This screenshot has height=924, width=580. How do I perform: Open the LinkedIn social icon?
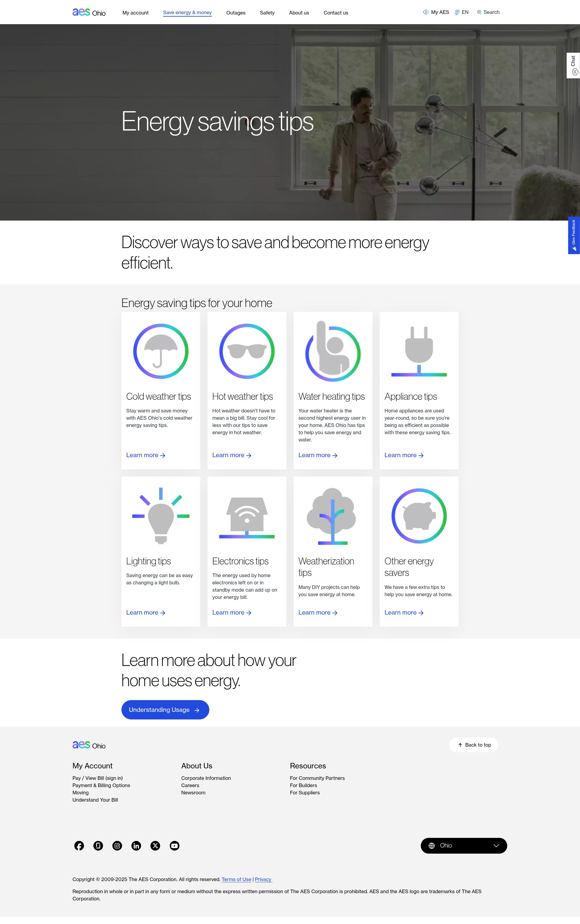(136, 846)
